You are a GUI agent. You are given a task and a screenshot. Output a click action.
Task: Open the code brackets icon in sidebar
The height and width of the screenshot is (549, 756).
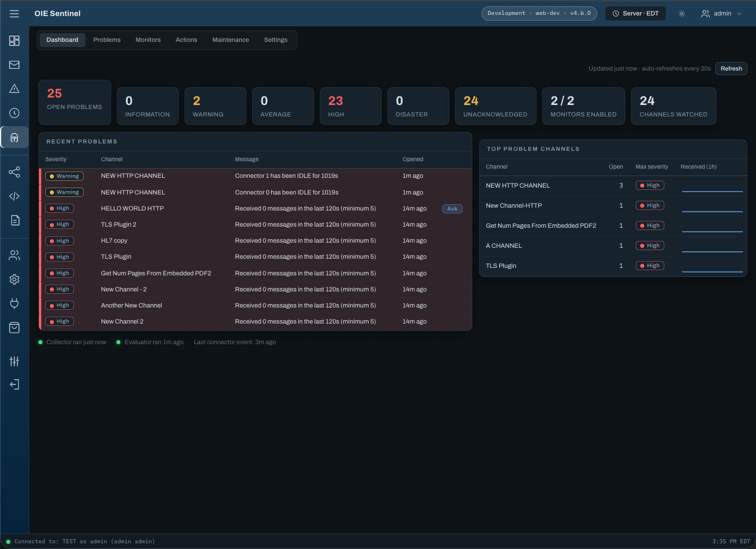pyautogui.click(x=14, y=196)
